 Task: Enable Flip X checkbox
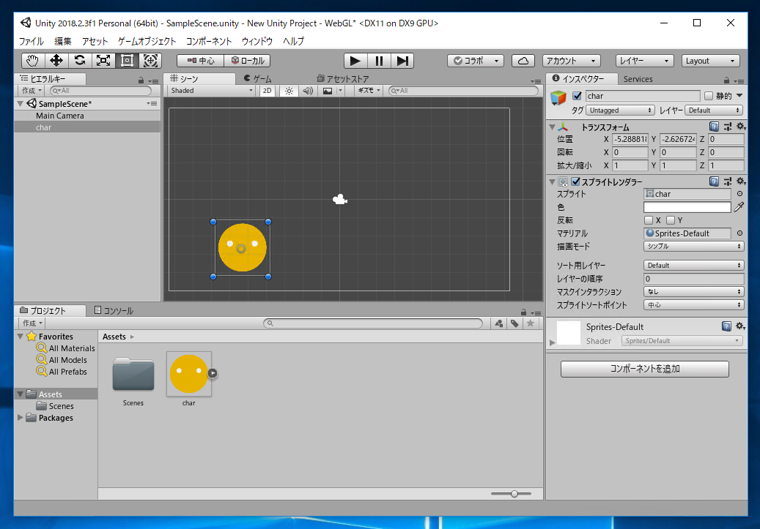click(x=649, y=220)
